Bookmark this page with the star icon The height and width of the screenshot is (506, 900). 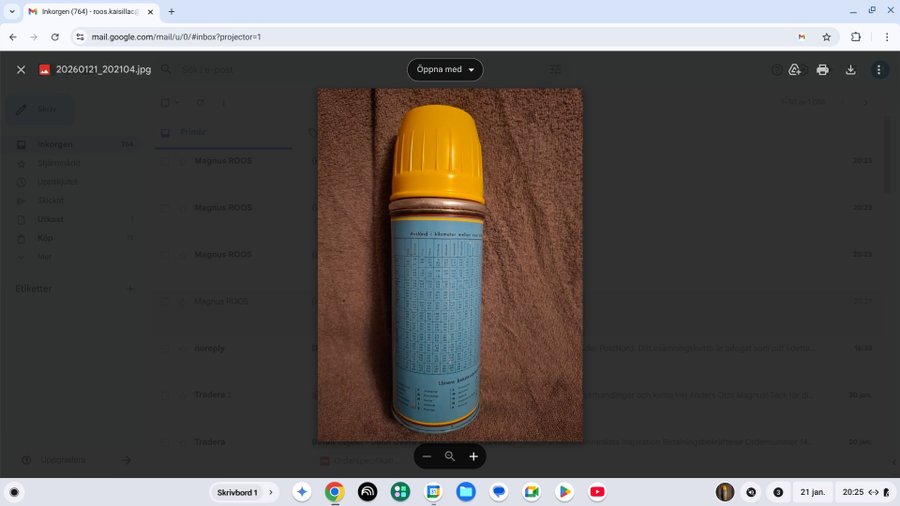coord(826,37)
